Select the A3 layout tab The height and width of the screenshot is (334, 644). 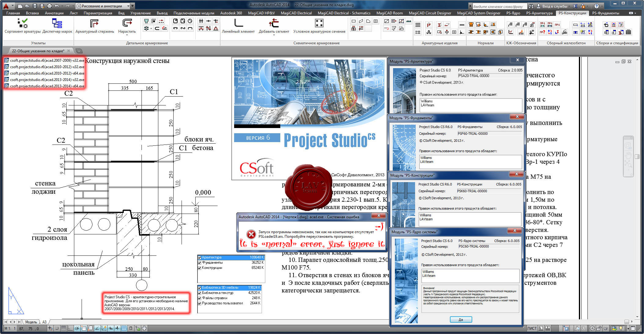pyautogui.click(x=44, y=322)
